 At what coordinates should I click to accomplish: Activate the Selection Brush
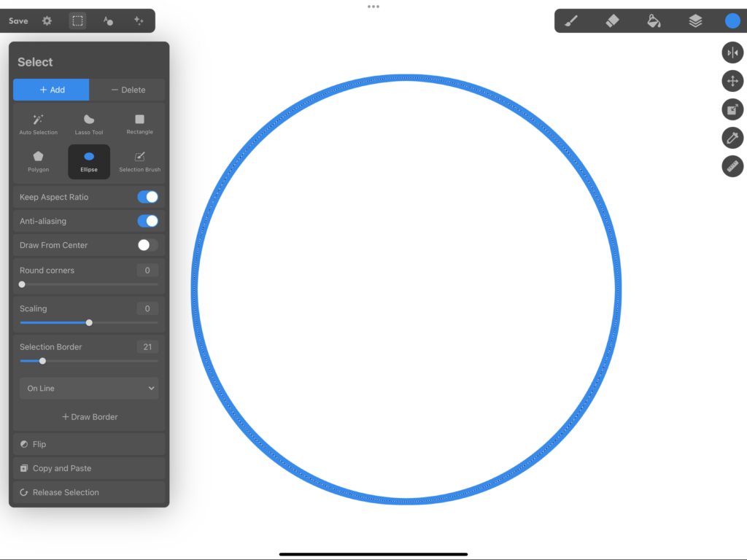point(139,160)
